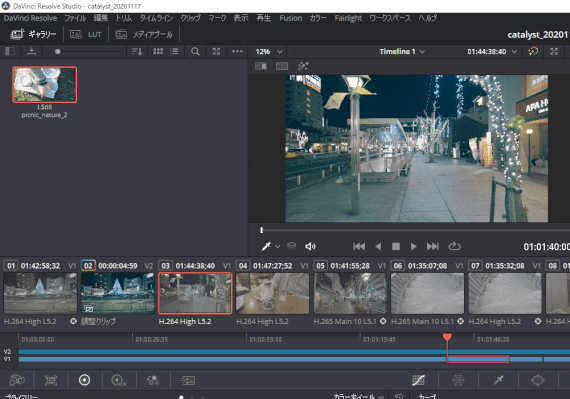The width and height of the screenshot is (570, 399).
Task: Open the LUT browser panel
Action: [x=86, y=35]
